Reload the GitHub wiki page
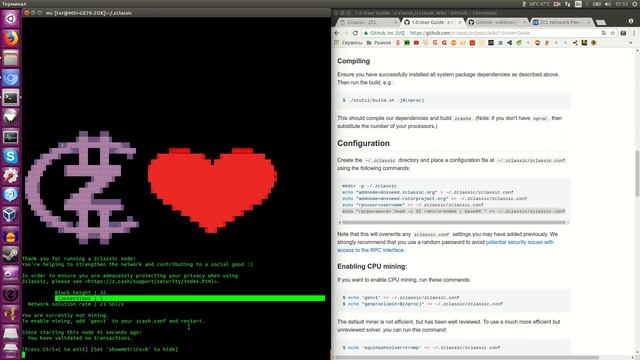The height and width of the screenshot is (360, 640). coord(355,33)
